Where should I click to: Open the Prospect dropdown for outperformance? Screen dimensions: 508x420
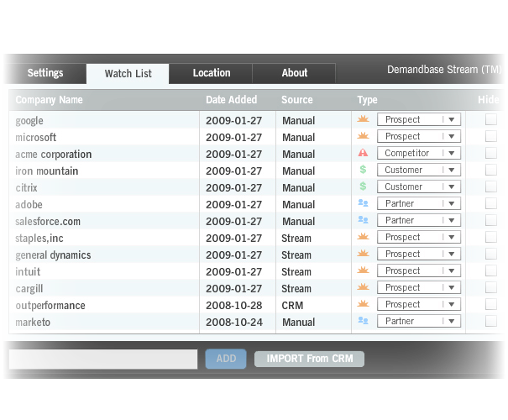click(419, 305)
